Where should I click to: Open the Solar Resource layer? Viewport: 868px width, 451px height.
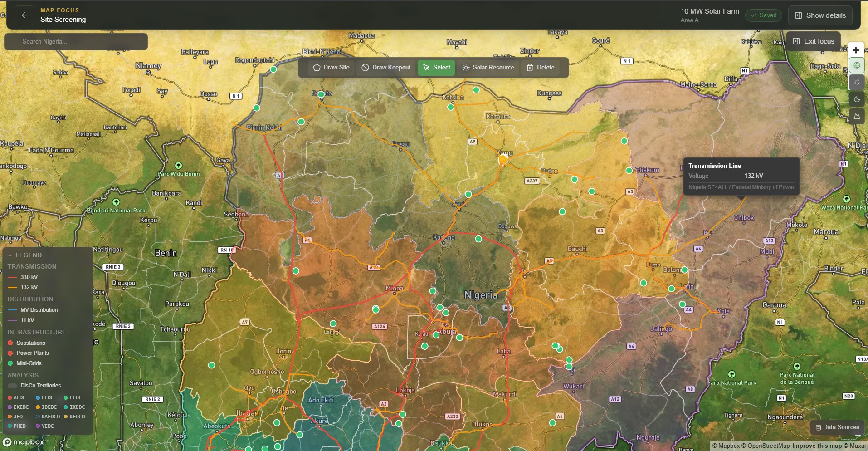coord(488,68)
